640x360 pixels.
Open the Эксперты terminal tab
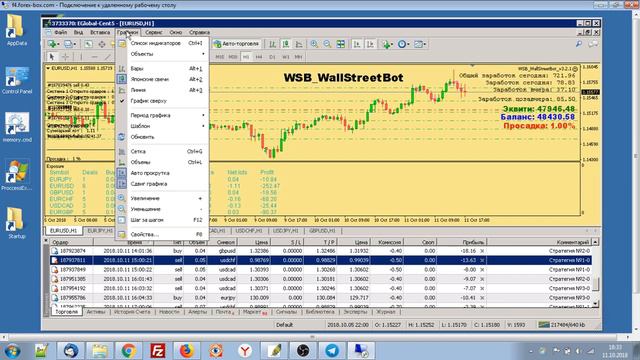[355, 312]
